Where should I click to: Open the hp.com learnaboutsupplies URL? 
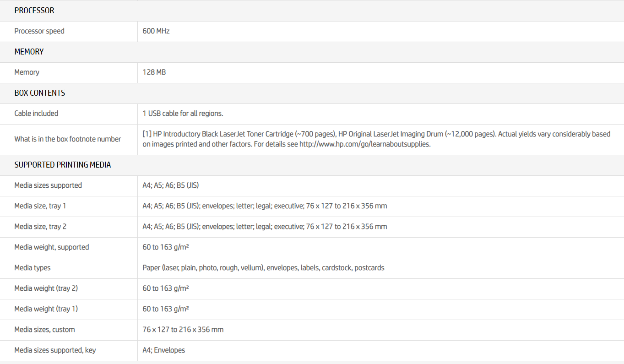click(x=365, y=144)
